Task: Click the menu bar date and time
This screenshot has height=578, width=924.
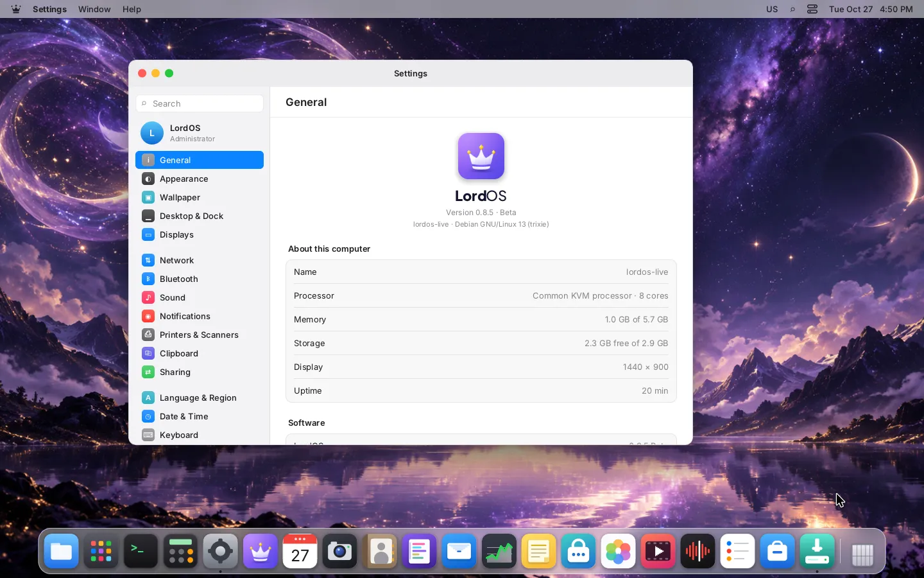Action: tap(871, 9)
